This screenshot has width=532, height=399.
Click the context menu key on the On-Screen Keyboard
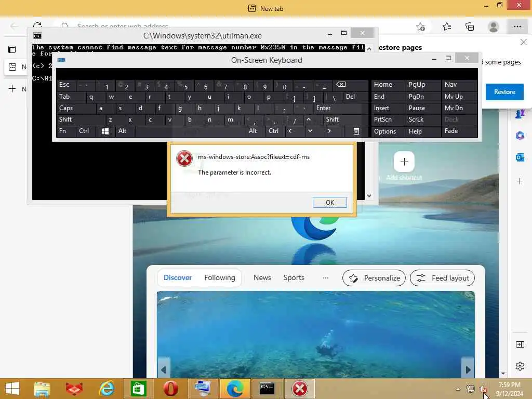point(356,131)
